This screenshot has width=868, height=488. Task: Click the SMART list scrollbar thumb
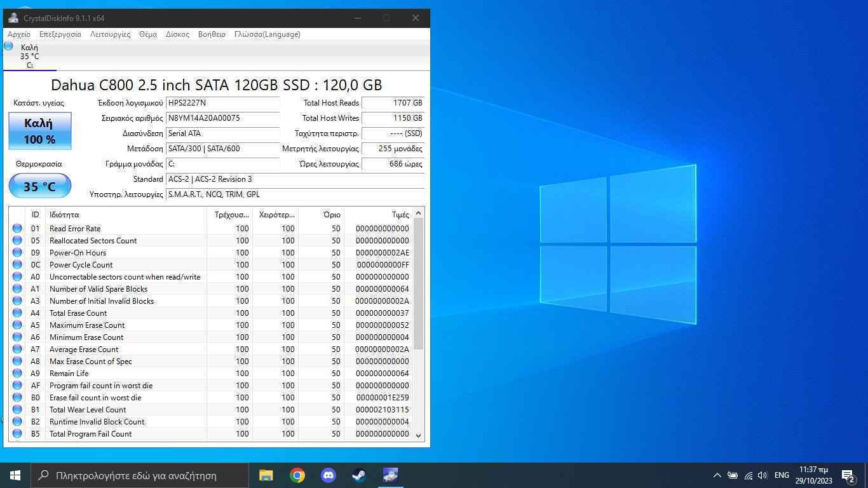pos(418,284)
